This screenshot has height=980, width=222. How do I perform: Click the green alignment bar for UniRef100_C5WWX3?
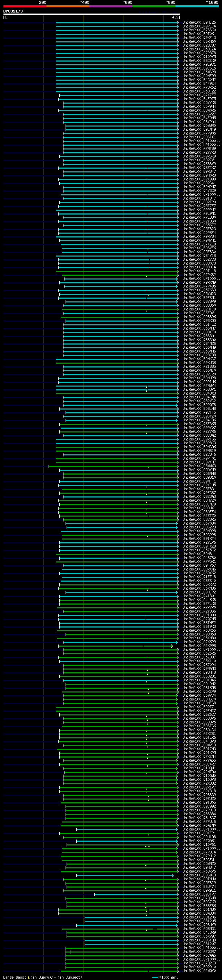click(x=113, y=466)
